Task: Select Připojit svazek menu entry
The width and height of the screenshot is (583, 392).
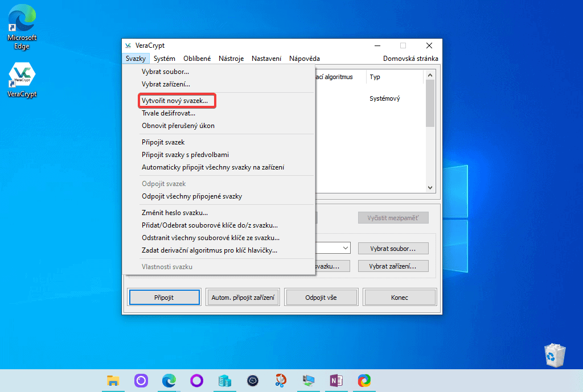Action: [x=219, y=142]
